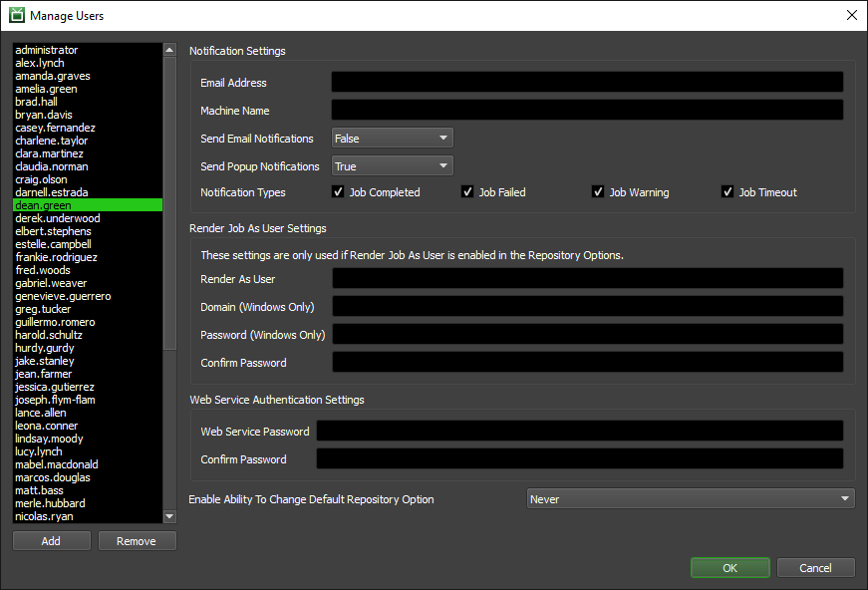Select user jessica.gutierrez
Screen dimensions: 868x590
88,387
